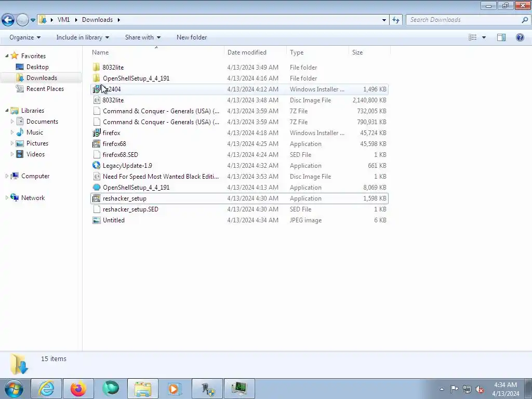Select Desktop in Favorites
The height and width of the screenshot is (399, 532).
[x=37, y=67]
